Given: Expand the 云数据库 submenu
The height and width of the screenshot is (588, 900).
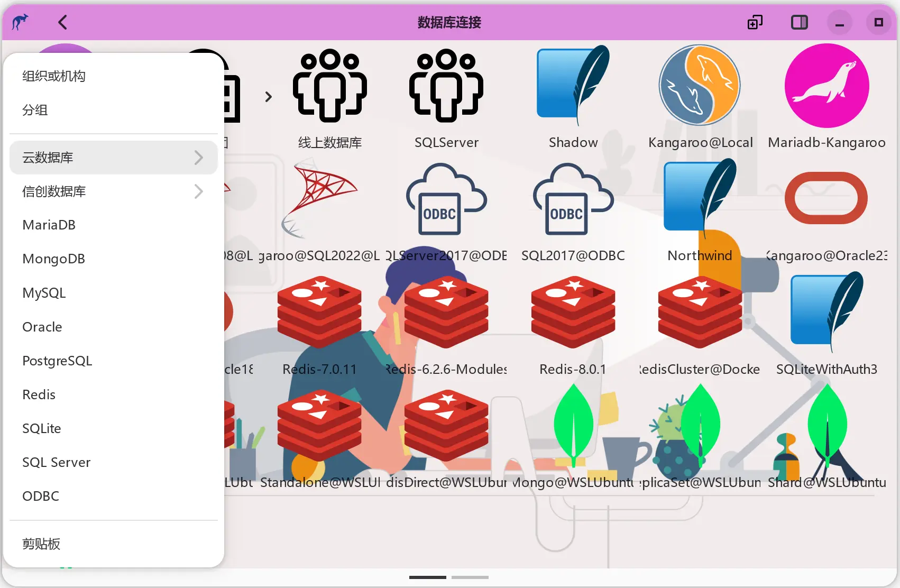Looking at the screenshot, I should [x=114, y=158].
